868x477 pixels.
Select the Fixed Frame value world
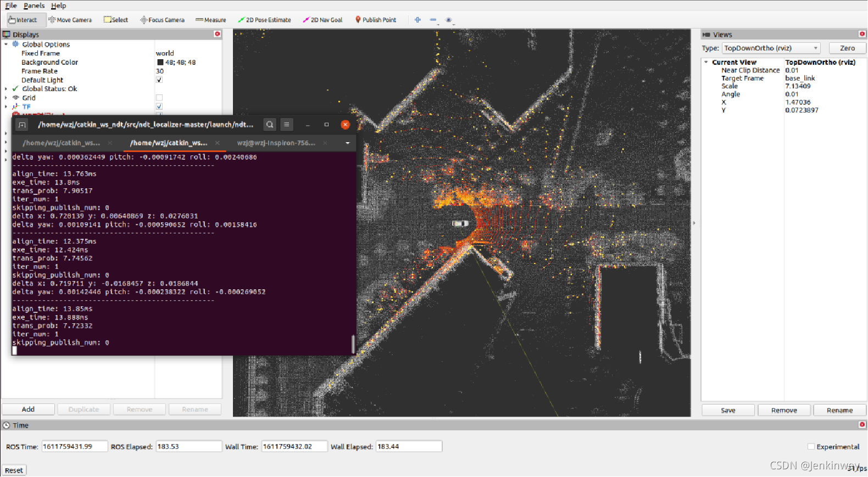coord(165,53)
